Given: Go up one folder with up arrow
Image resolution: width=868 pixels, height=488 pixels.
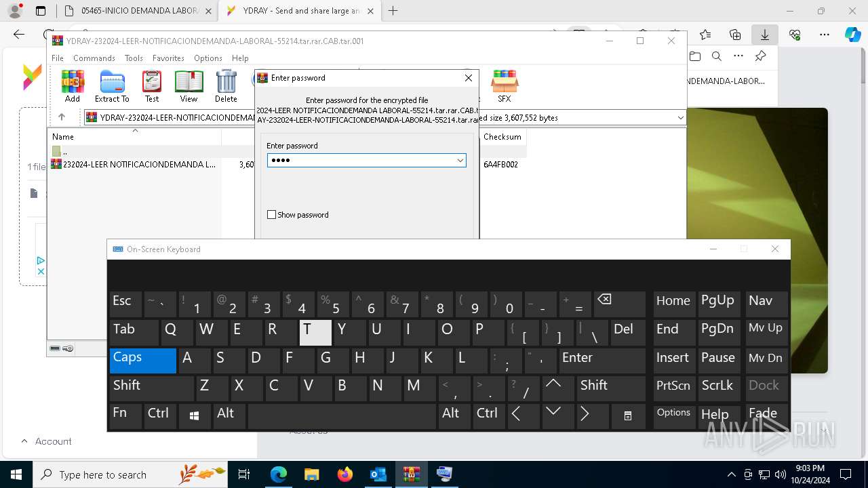Looking at the screenshot, I should pyautogui.click(x=62, y=117).
